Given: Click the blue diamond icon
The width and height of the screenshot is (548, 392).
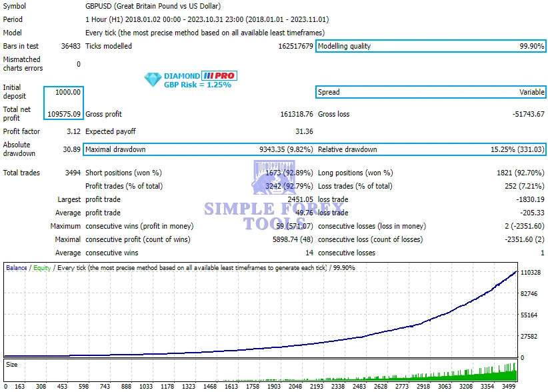Looking at the screenshot, I should point(153,80).
